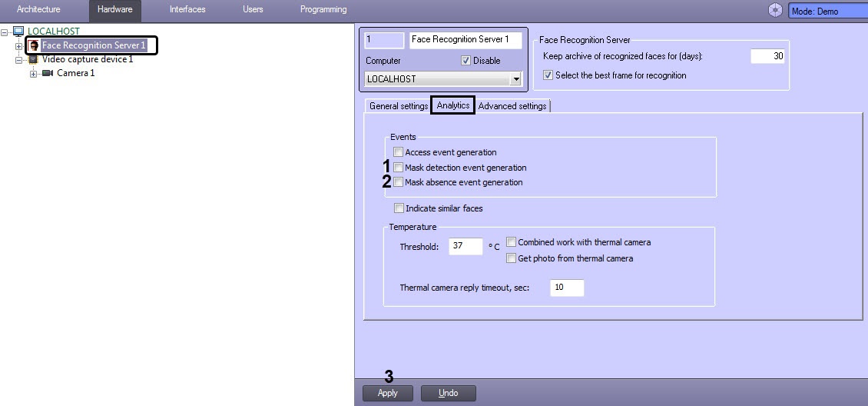This screenshot has width=868, height=406.
Task: Toggle Select the best frame for recognition
Action: coord(548,75)
